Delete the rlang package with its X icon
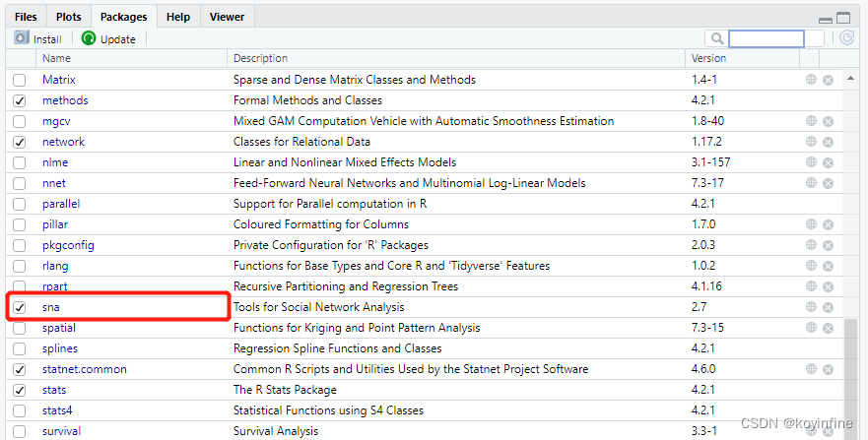This screenshot has width=868, height=440. click(x=829, y=267)
